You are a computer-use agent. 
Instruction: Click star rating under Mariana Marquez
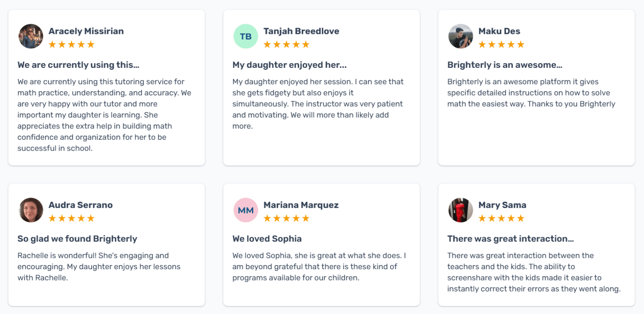[x=286, y=218]
